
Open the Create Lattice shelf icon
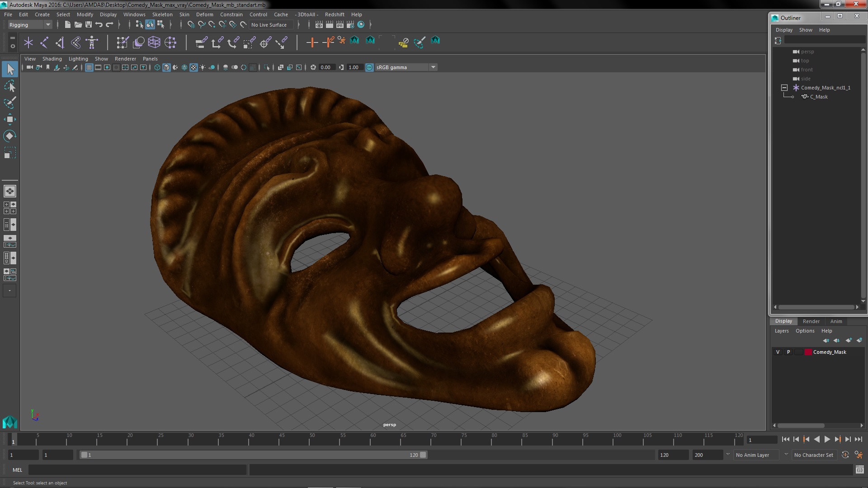click(x=154, y=42)
